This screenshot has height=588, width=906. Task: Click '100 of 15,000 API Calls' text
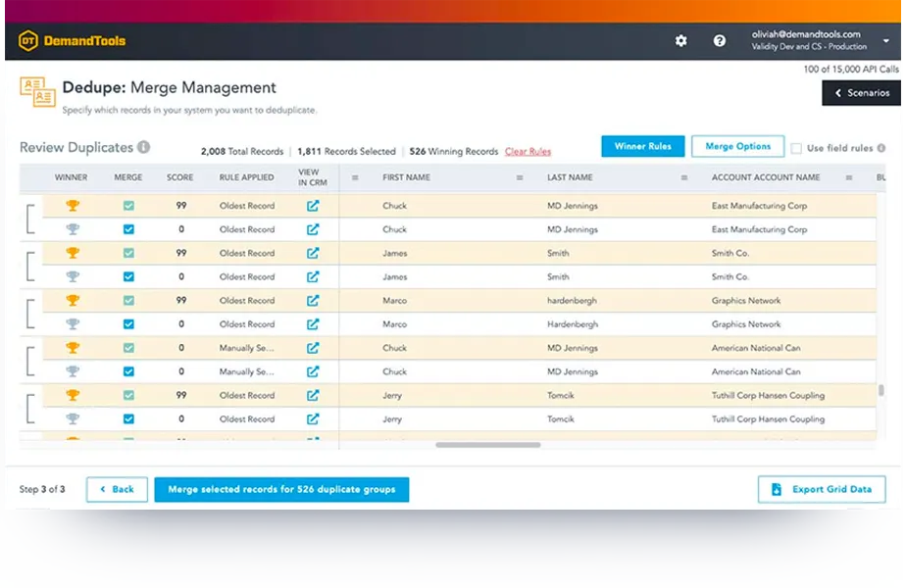851,70
